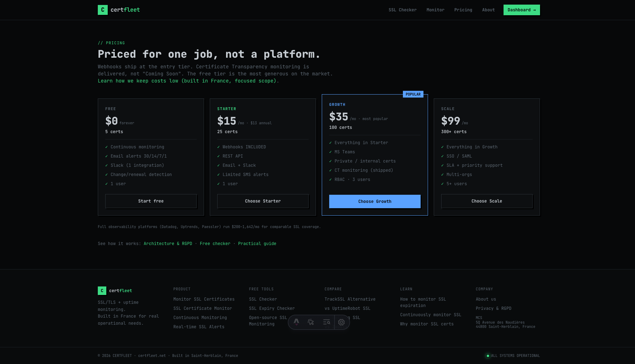Click the '100 certs' line on Growth
Viewport: 635px width, 364px height.
341,127
